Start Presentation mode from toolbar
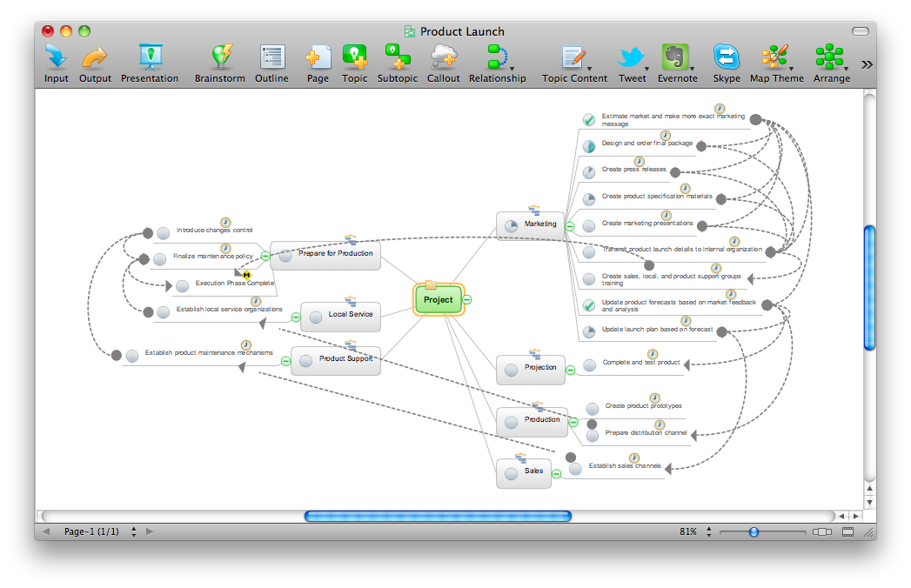The height and width of the screenshot is (588, 911). (150, 63)
